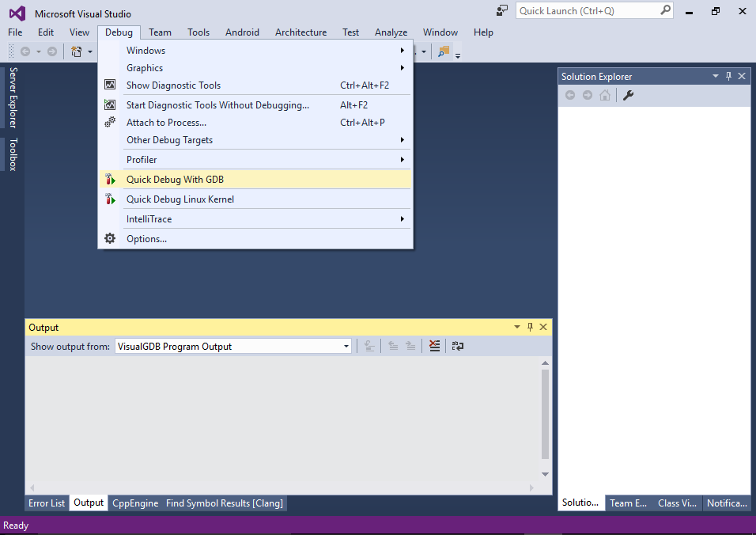Open dropdown arrow beside New Project icon
The width and height of the screenshot is (756, 535).
click(x=90, y=51)
